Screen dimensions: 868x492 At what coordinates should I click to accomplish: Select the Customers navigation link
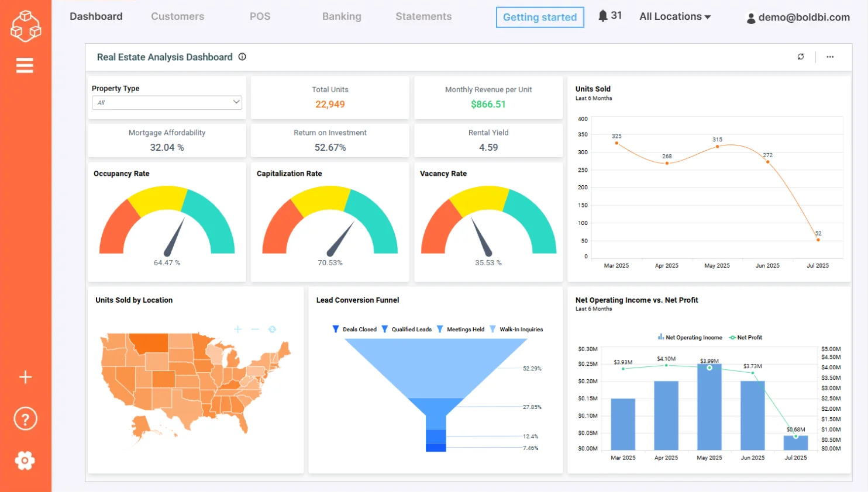pos(177,16)
